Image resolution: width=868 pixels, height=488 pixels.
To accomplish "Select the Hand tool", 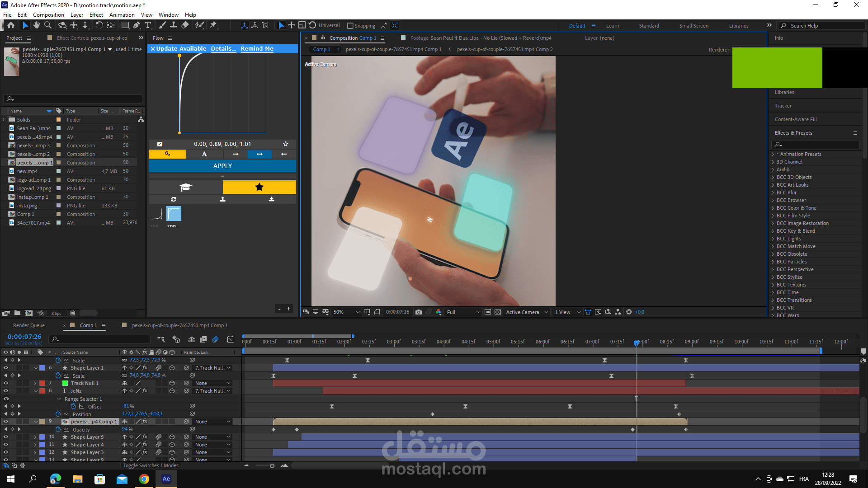I will pos(36,25).
